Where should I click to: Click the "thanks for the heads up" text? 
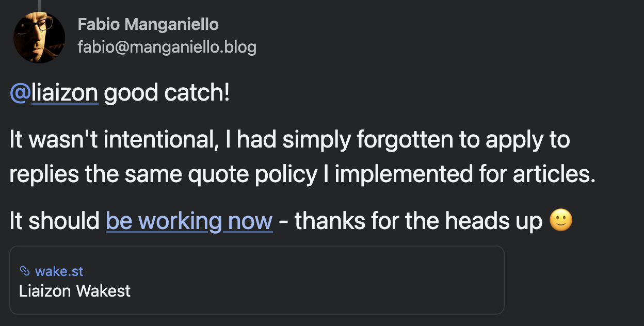point(418,221)
